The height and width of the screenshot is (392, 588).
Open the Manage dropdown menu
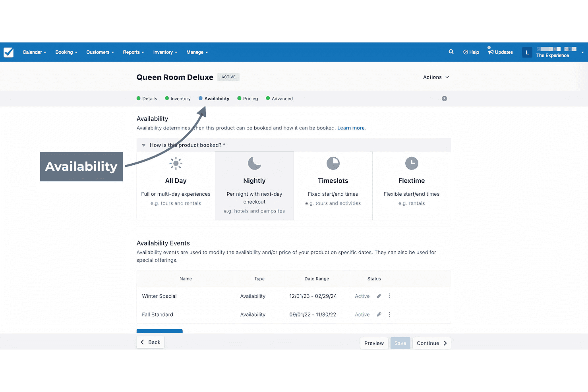(x=197, y=52)
